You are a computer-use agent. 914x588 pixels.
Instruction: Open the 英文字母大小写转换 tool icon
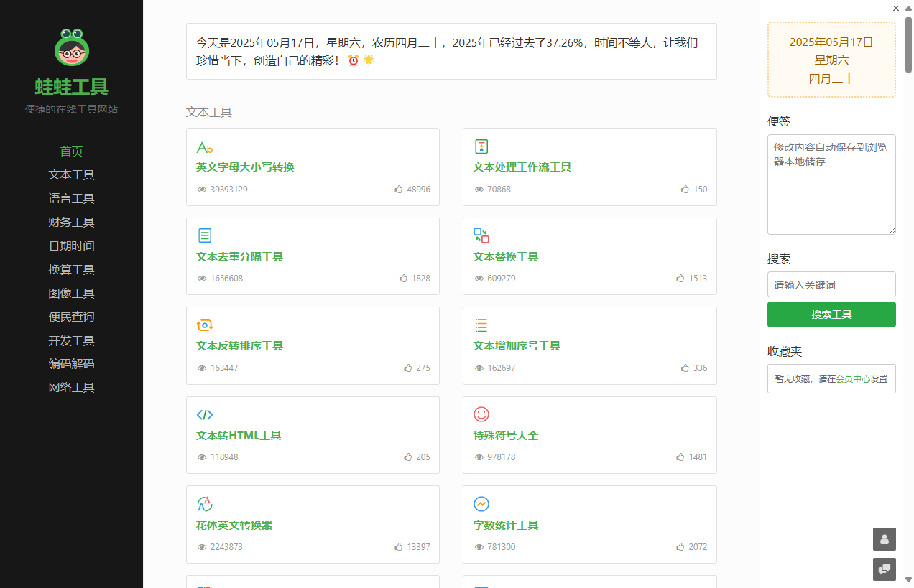(x=204, y=146)
